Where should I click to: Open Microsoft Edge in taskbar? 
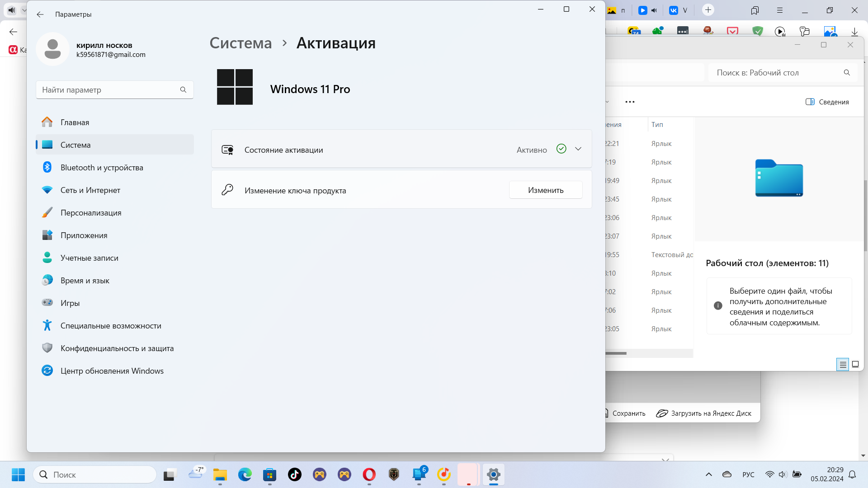click(x=245, y=474)
